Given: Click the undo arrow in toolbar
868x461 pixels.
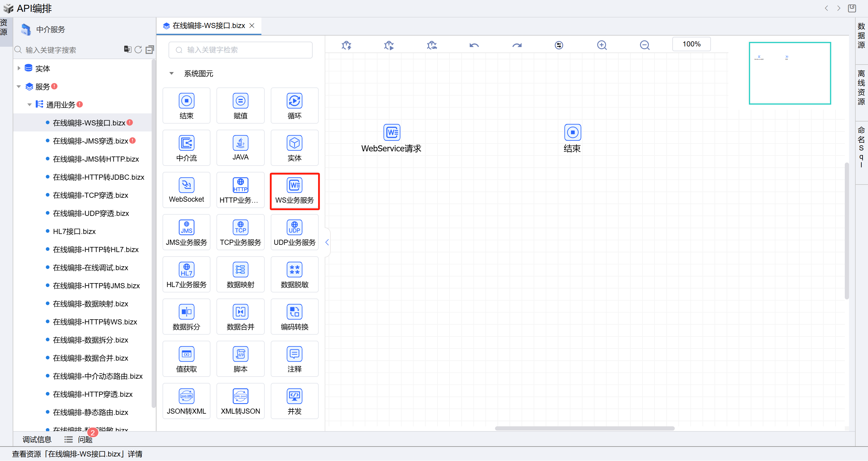Looking at the screenshot, I should pos(474,45).
